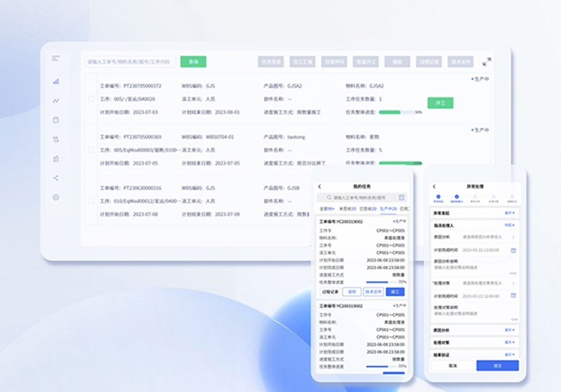Select the 生产中 tab in 我的任务

388,209
